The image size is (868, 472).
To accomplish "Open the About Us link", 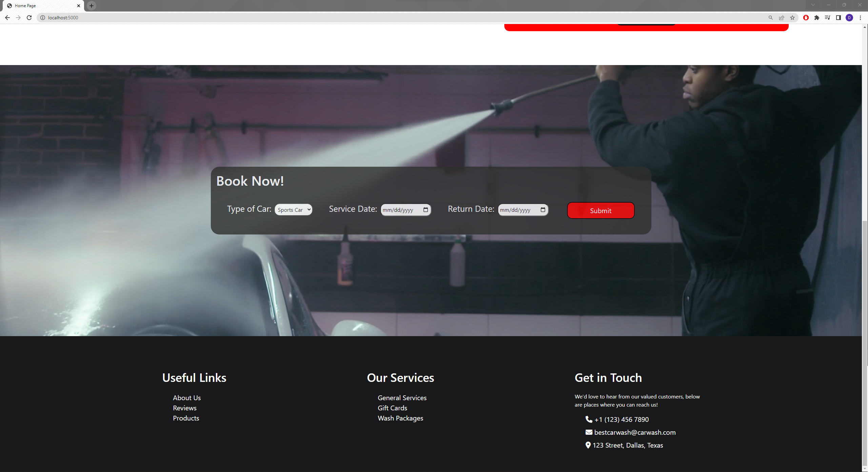I will 187,398.
